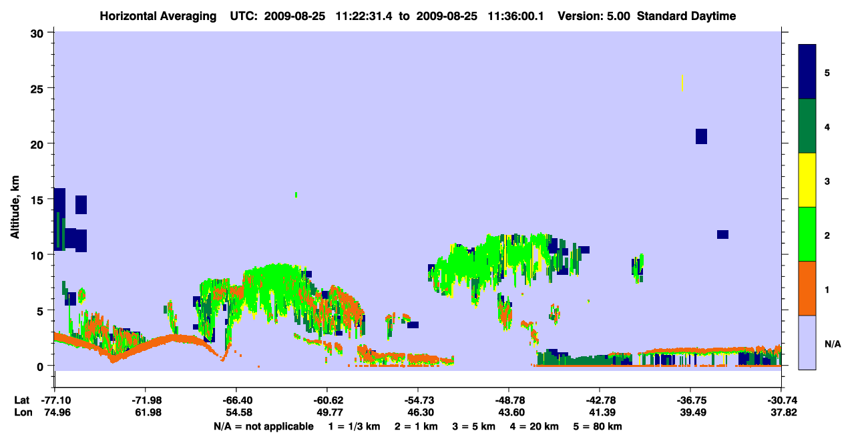868x445 pixels.
Task: Click the bright green color bar segment 2
Action: 807,234
